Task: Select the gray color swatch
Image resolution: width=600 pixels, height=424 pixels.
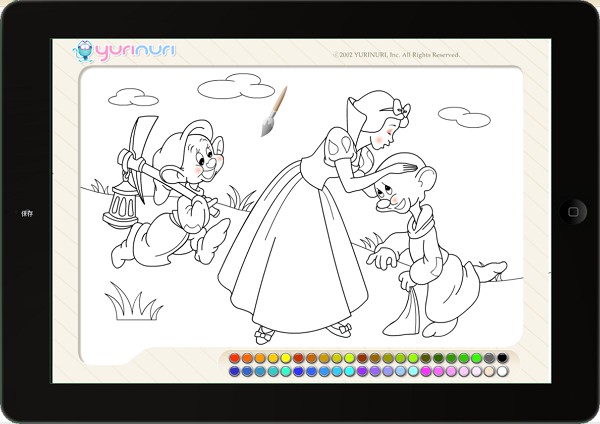Action: point(489,358)
